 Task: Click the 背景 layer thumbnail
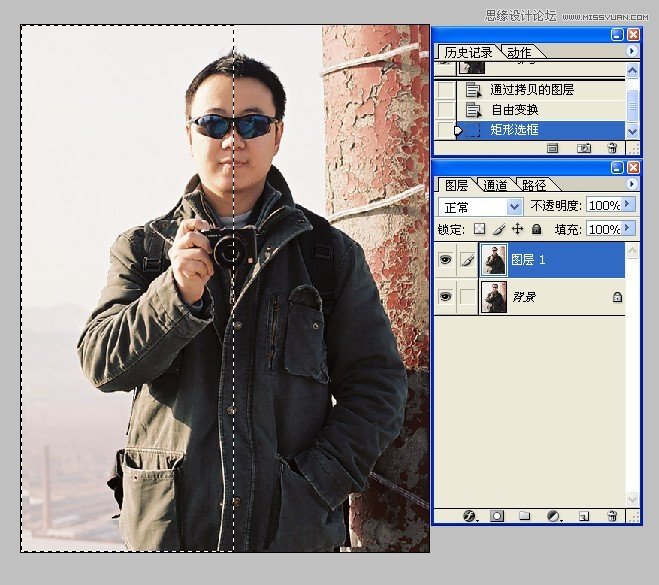tap(494, 297)
